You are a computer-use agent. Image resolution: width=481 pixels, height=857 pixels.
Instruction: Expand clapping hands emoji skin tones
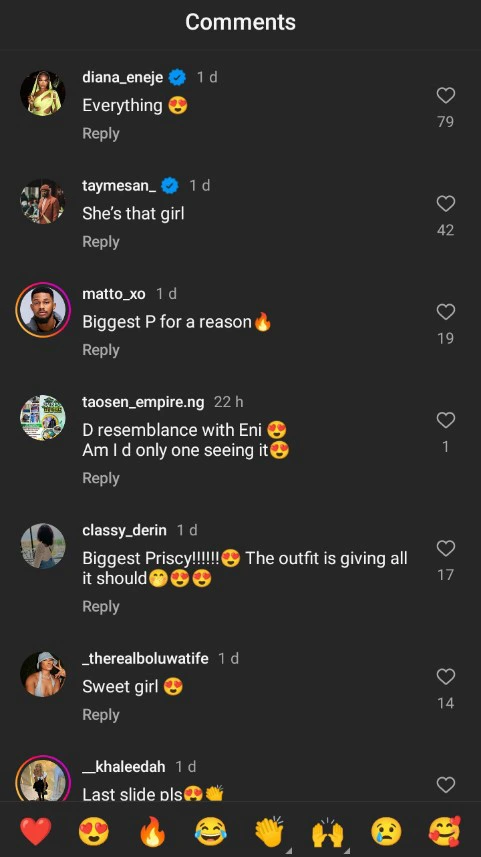[x=269, y=831]
